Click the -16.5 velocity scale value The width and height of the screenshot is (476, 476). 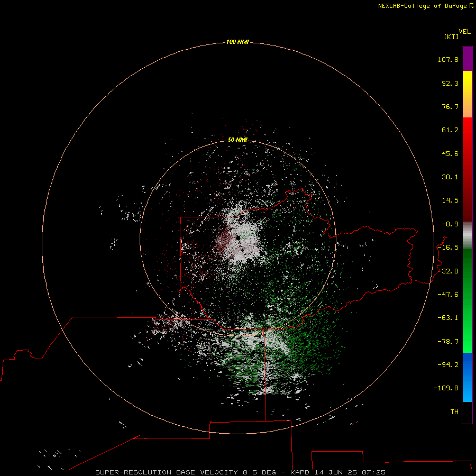(448, 248)
